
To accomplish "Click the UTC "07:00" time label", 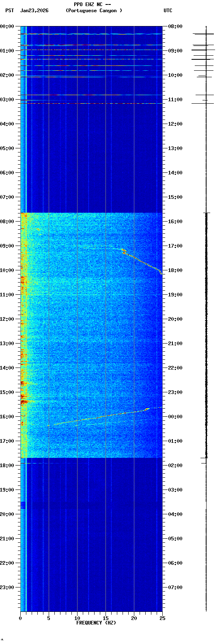I will (x=175, y=587).
